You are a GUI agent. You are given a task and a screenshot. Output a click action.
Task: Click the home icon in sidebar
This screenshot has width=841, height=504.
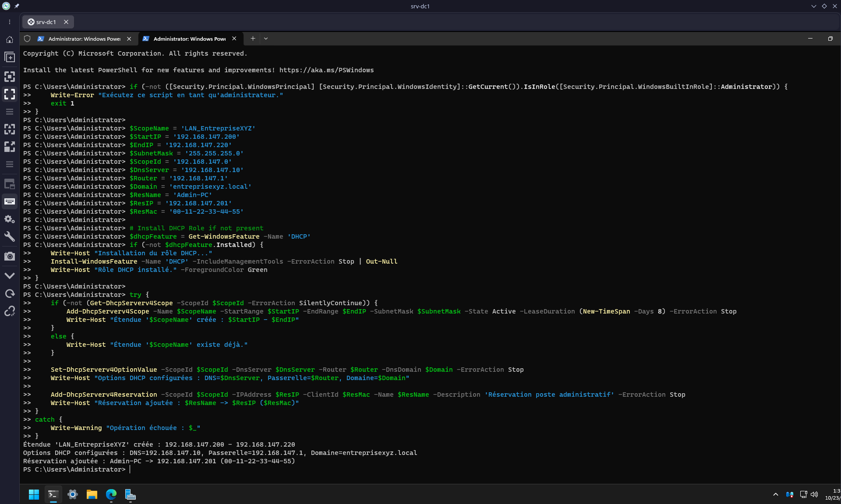tap(10, 40)
